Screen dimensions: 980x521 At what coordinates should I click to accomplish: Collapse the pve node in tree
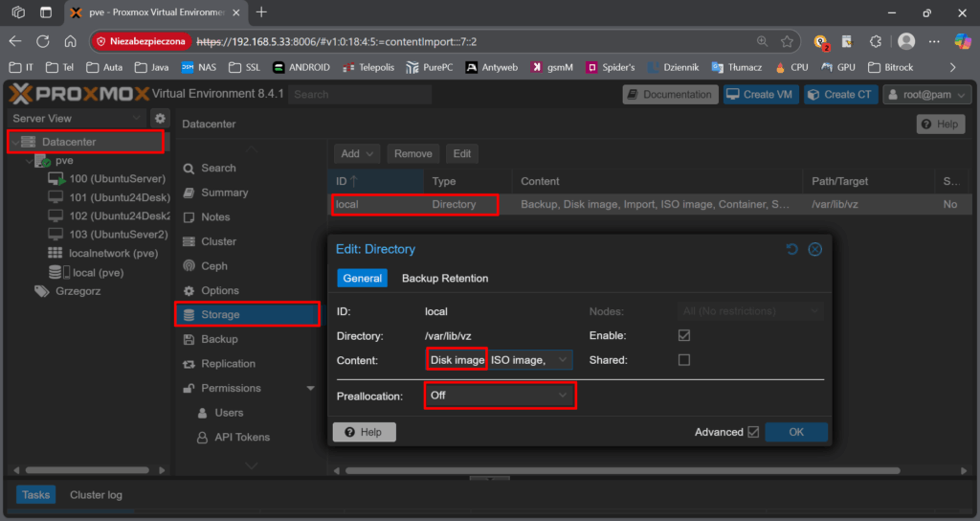30,161
